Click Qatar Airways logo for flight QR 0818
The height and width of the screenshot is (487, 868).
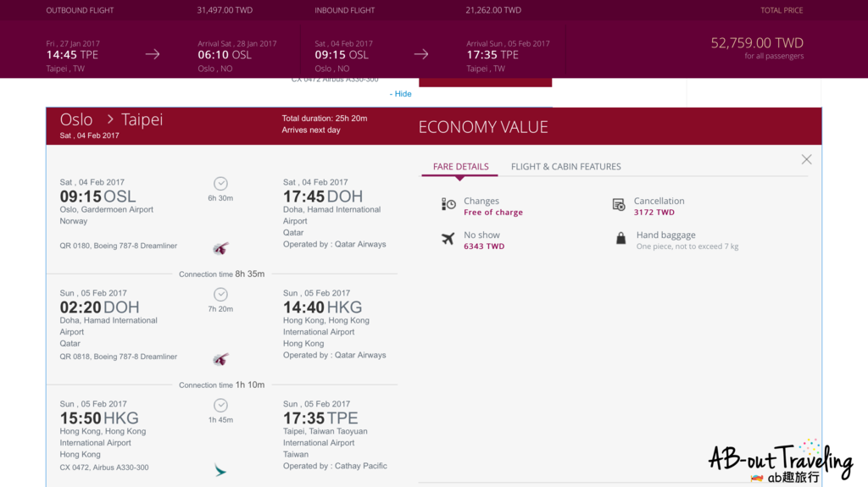coord(220,359)
